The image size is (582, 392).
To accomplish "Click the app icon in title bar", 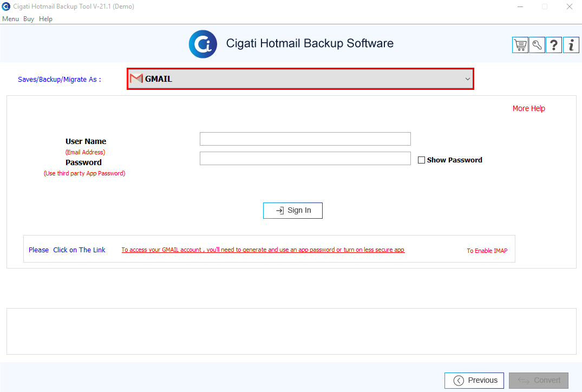I will pos(6,6).
